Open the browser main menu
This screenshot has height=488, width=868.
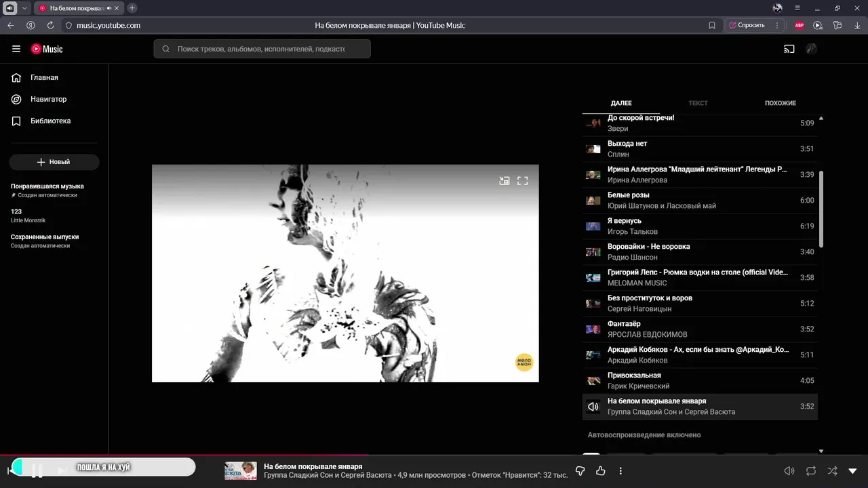click(797, 8)
